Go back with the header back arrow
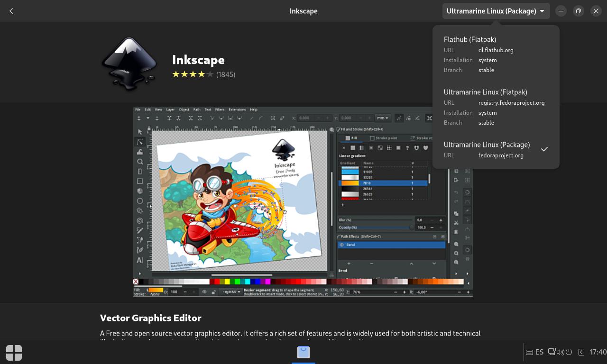Image resolution: width=607 pixels, height=364 pixels. point(11,11)
